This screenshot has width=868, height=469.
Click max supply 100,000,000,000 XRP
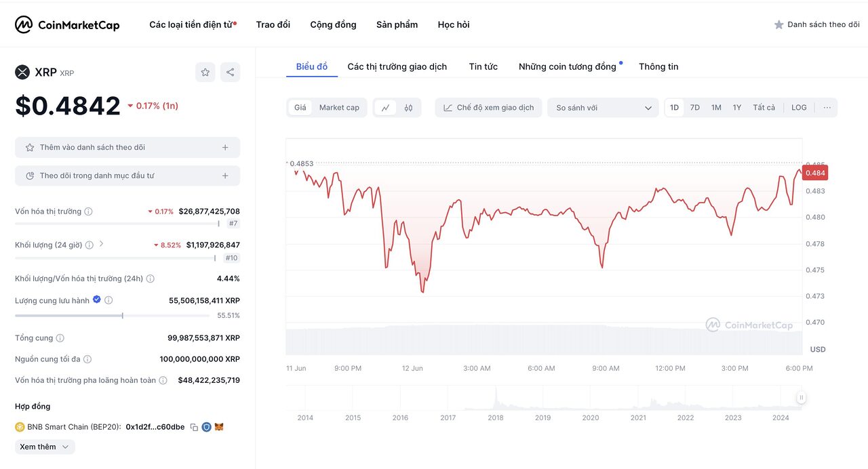[x=200, y=359]
